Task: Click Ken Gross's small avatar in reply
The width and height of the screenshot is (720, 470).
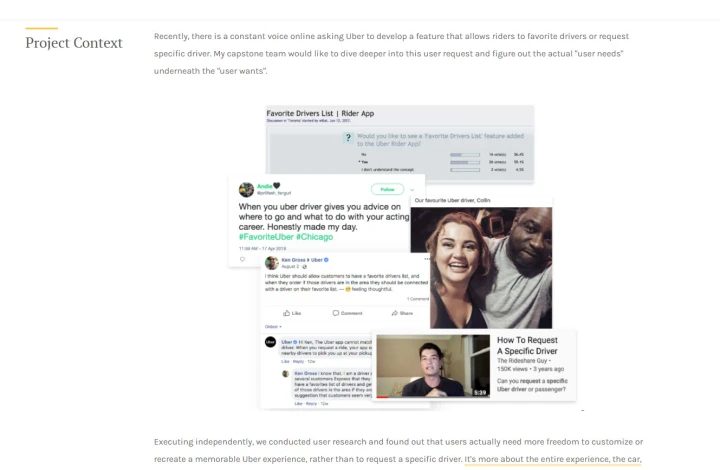Action: click(x=285, y=374)
